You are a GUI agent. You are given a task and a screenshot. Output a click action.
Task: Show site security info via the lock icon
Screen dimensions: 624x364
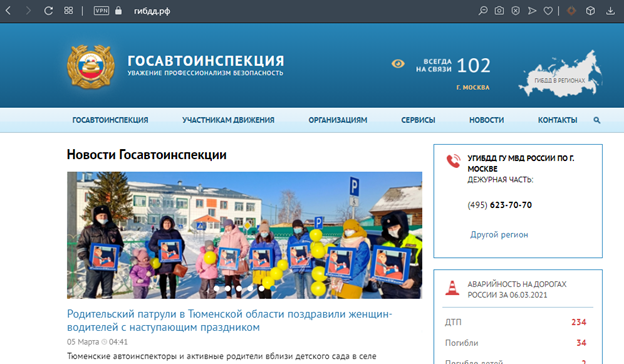[x=118, y=10]
